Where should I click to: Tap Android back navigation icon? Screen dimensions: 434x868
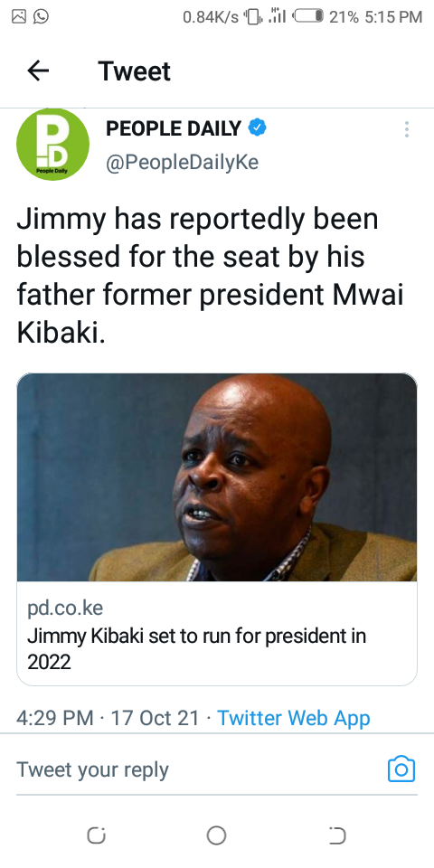[337, 835]
